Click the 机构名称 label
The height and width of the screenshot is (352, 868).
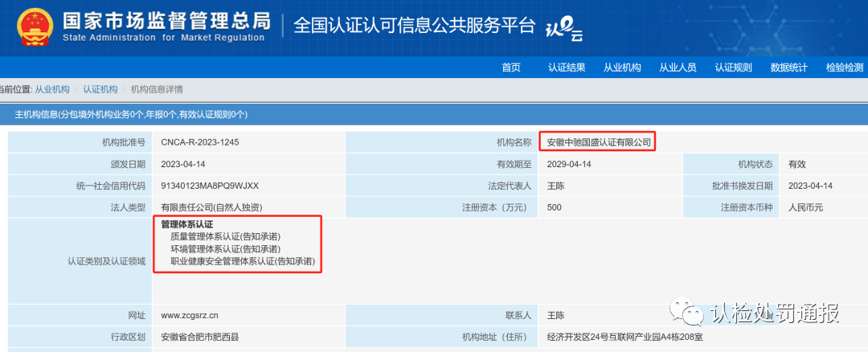pyautogui.click(x=514, y=142)
